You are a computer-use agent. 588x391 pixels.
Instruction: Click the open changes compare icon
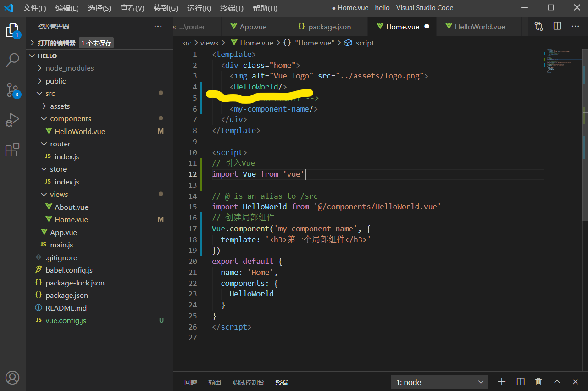point(538,27)
